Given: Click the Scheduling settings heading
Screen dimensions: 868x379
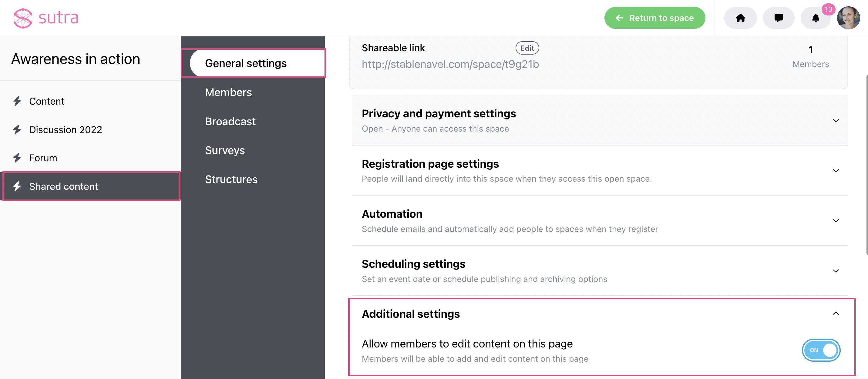Looking at the screenshot, I should tap(413, 264).
